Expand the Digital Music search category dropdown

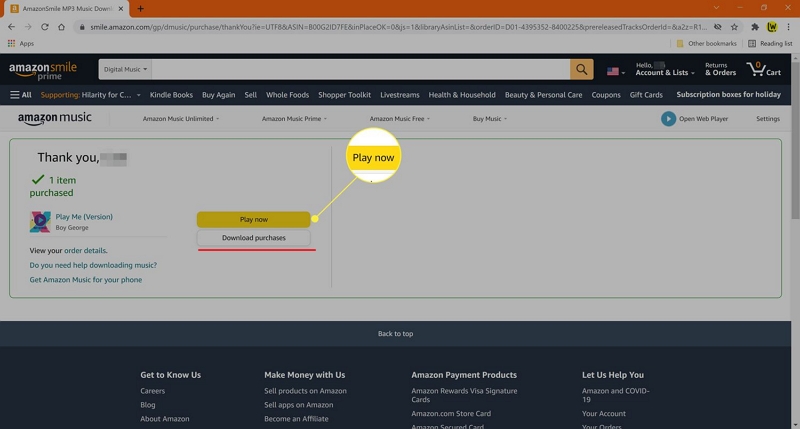(x=125, y=69)
